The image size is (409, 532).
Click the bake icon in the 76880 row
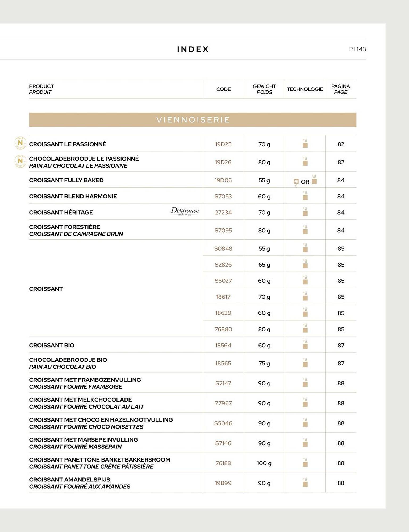tap(305, 328)
